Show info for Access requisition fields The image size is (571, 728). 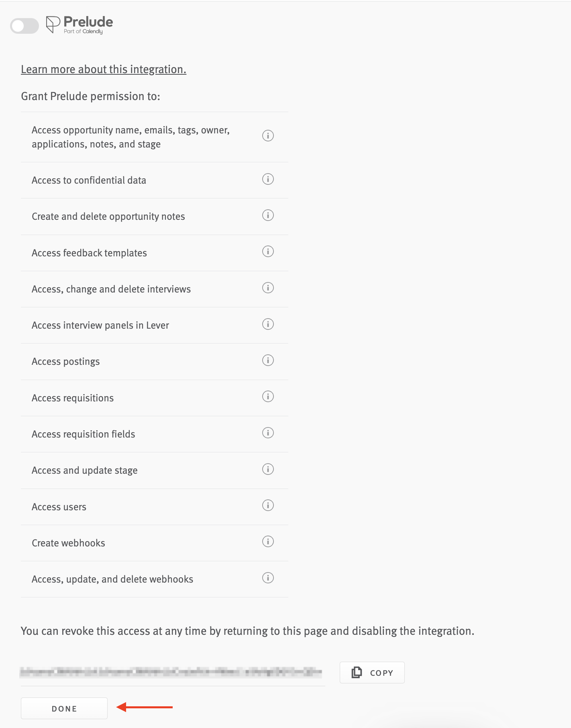point(268,433)
